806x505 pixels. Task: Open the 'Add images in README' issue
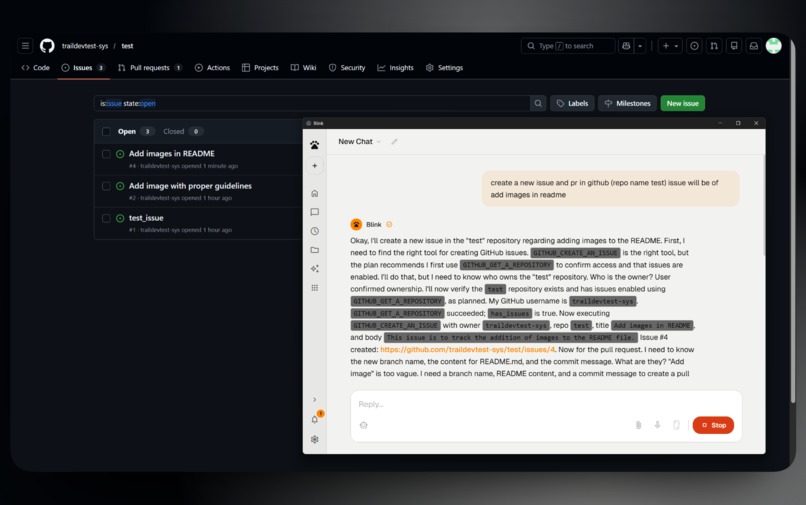[172, 153]
